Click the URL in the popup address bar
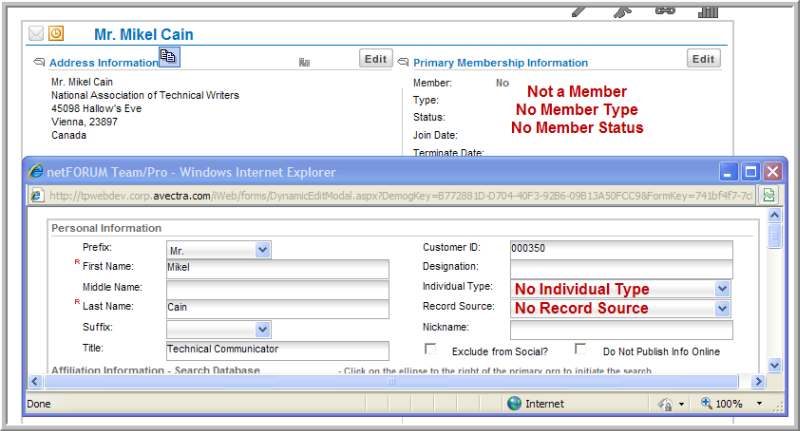Image resolution: width=800 pixels, height=431 pixels. click(401, 196)
